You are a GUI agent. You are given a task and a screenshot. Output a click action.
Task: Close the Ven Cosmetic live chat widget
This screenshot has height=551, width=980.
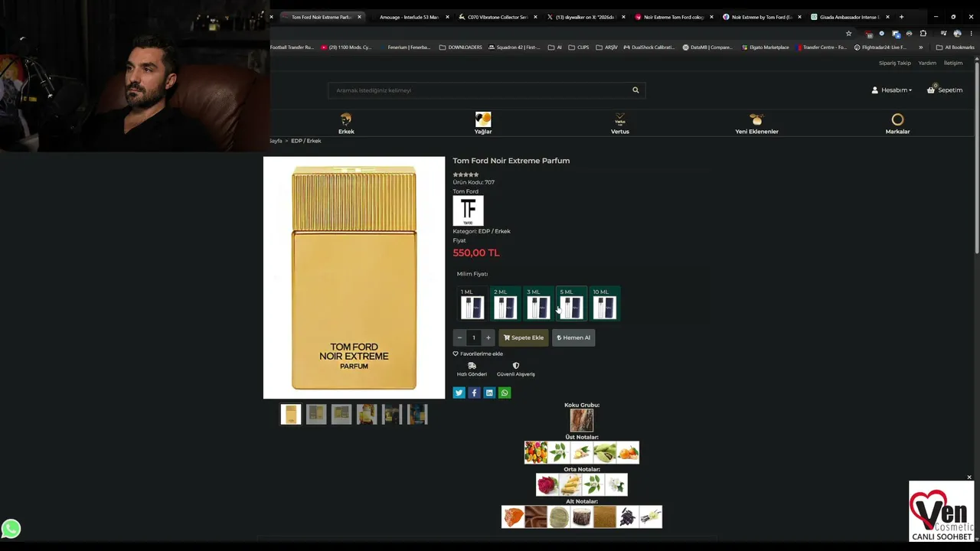point(969,478)
